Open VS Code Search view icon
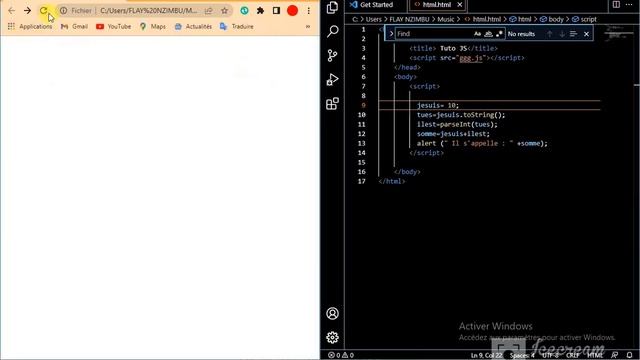 (332, 31)
